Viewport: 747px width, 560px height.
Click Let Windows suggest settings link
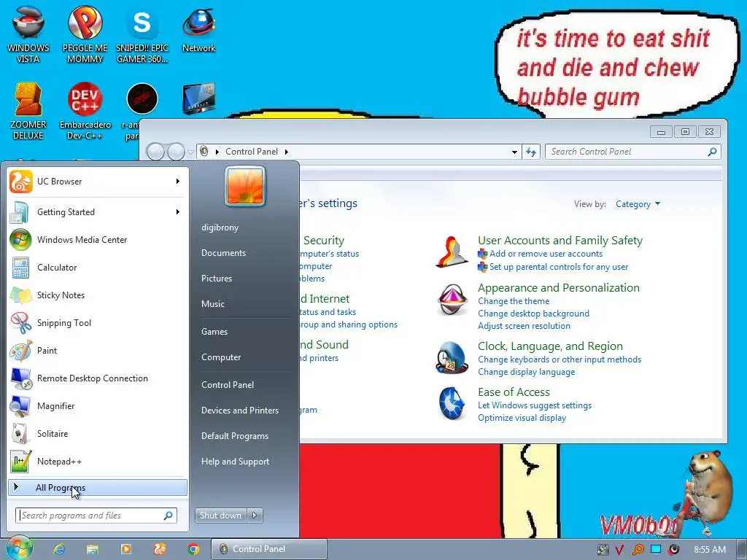(x=535, y=405)
